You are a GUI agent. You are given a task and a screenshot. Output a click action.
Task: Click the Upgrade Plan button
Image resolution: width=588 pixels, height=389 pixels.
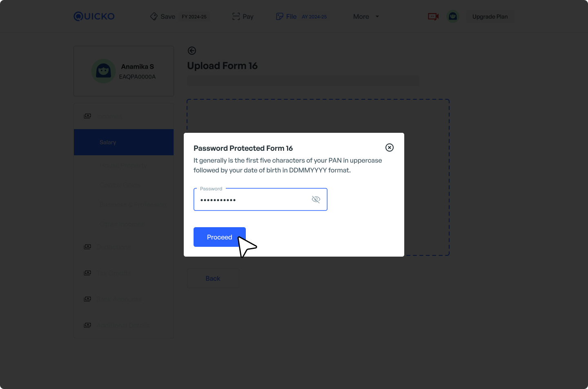click(x=490, y=16)
